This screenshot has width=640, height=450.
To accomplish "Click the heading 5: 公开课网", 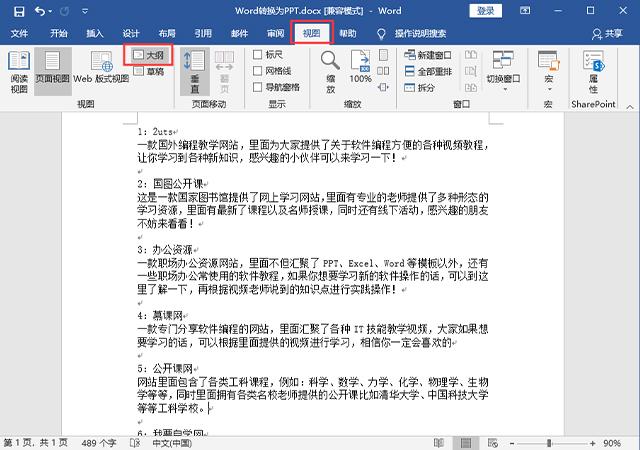I will click(x=165, y=368).
